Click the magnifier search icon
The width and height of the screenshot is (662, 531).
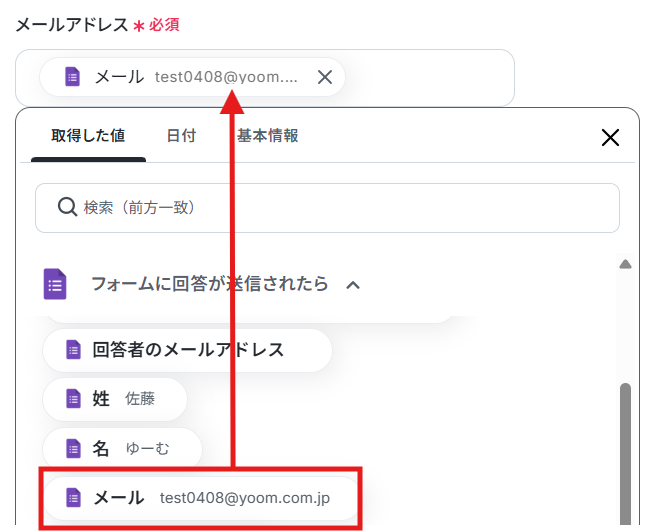pyautogui.click(x=67, y=207)
